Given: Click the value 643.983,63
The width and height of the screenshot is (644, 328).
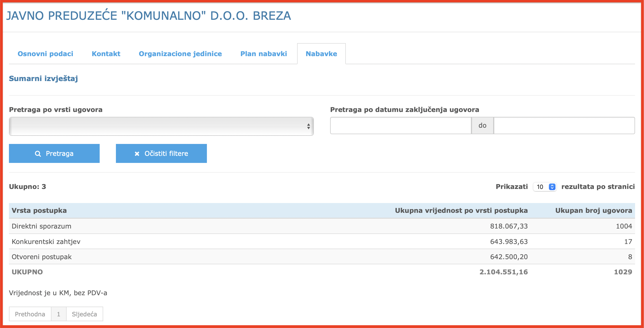Looking at the screenshot, I should [x=509, y=242].
